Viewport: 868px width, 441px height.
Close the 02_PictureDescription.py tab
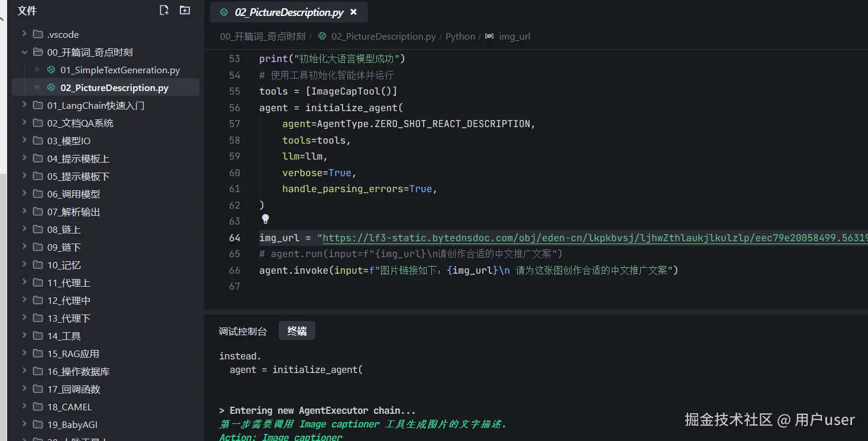click(x=353, y=12)
